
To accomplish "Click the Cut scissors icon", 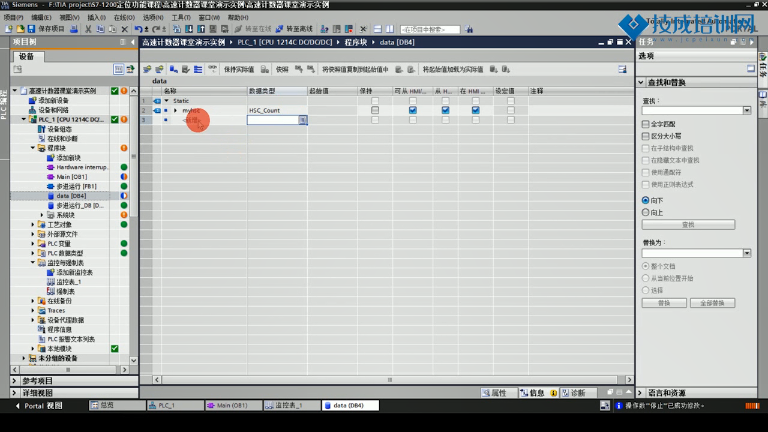I will (88, 29).
